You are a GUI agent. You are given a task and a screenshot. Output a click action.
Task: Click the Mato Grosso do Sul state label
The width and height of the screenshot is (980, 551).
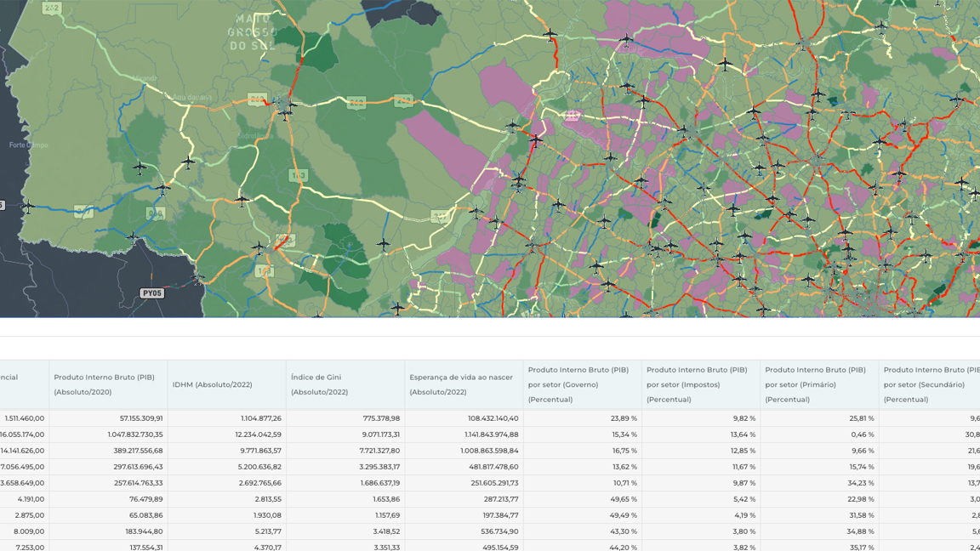point(252,31)
